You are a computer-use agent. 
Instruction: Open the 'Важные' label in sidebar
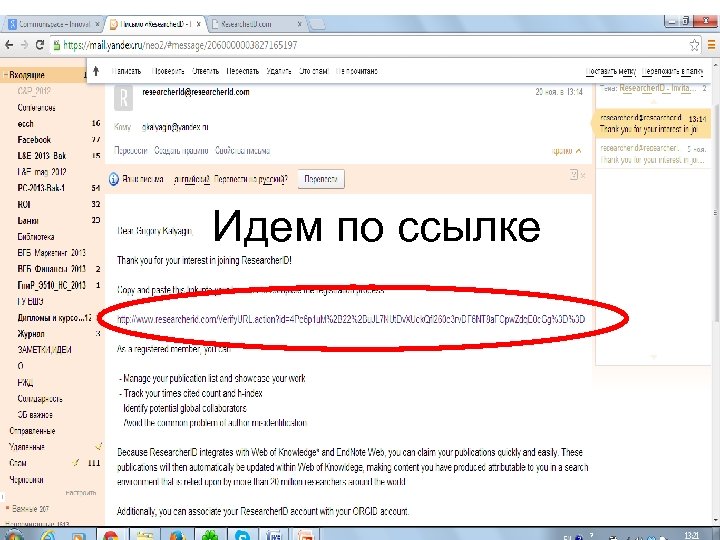coord(30,508)
